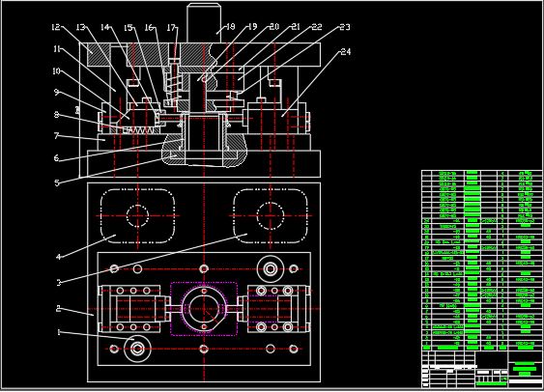The width and height of the screenshot is (544, 392).
Task: Select part callout number 16
Action: (x=149, y=27)
